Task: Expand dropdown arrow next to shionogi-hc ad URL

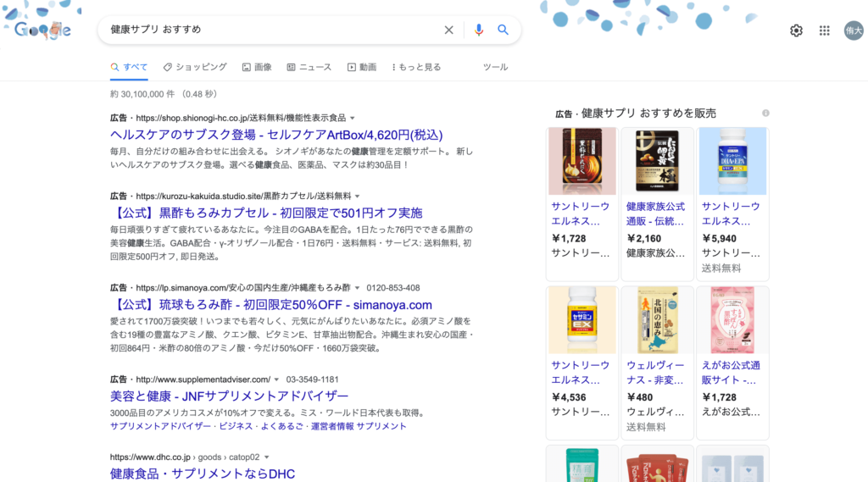Action: 353,118
